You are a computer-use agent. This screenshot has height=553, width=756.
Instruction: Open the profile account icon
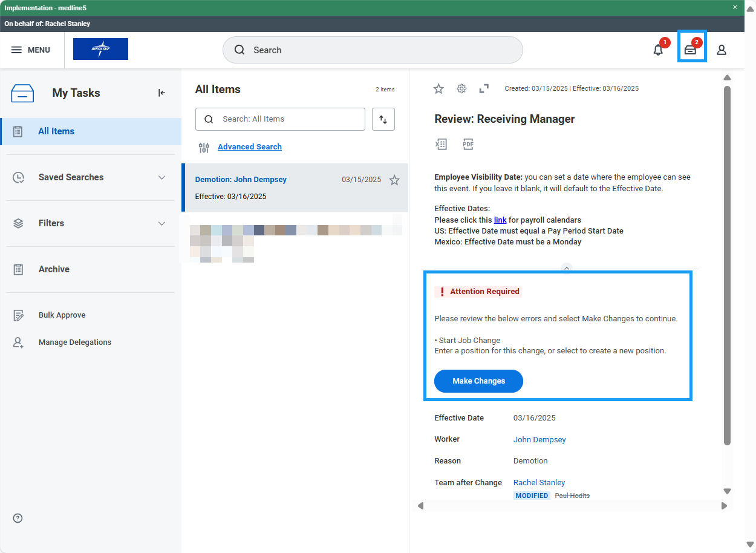[722, 50]
